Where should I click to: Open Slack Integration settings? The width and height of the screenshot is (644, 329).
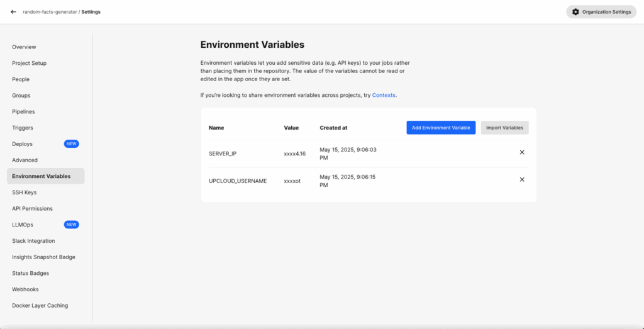click(33, 241)
